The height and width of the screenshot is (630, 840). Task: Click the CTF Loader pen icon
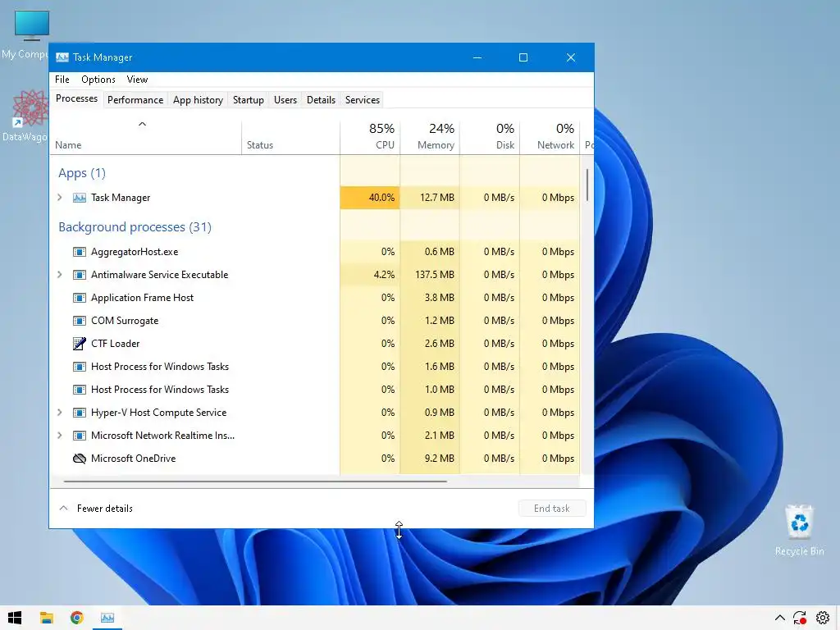tap(80, 344)
